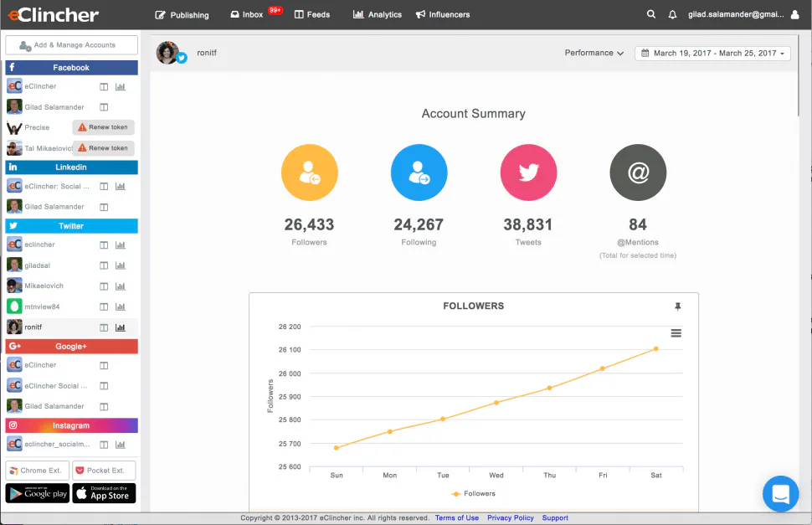This screenshot has height=525, width=812.
Task: Expand the Performance dropdown
Action: point(594,53)
